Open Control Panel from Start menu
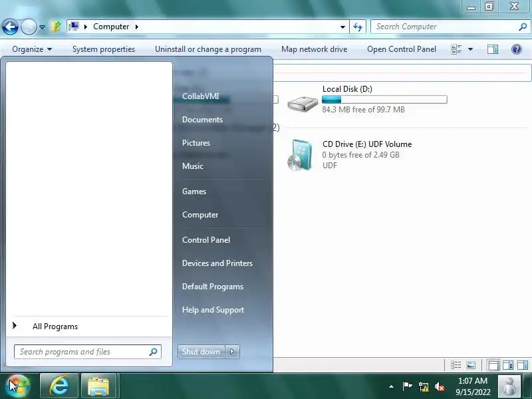 point(206,240)
